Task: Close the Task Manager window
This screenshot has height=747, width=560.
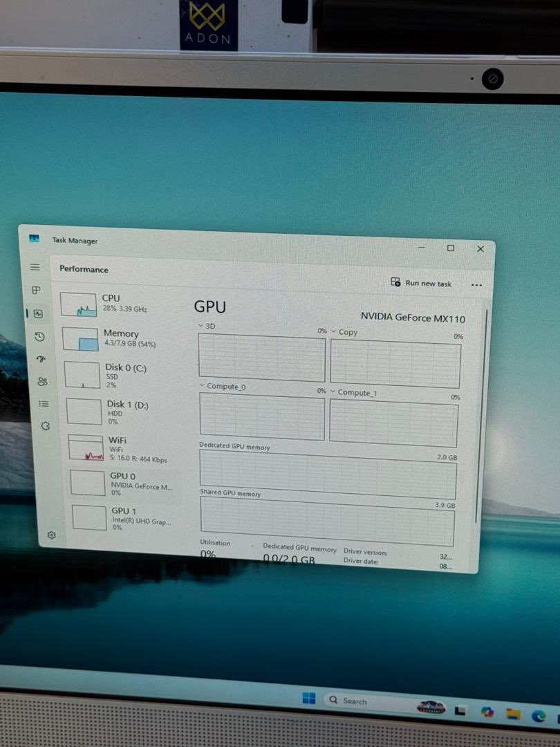Action: 480,249
